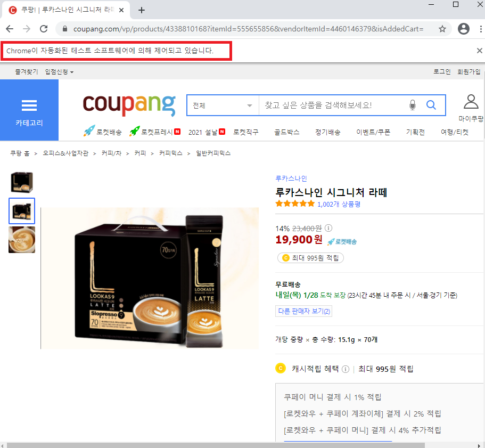Click the 회원가입 link
This screenshot has width=485, height=448.
coord(469,72)
